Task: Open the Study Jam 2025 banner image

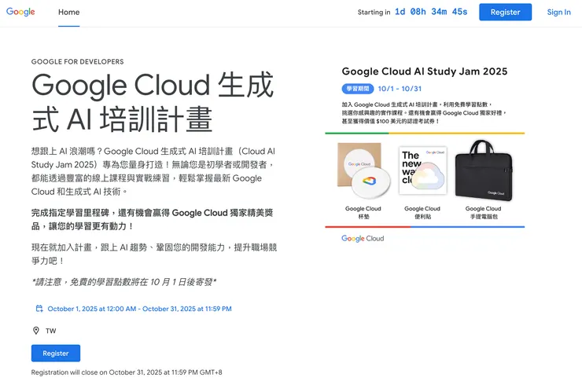Action: (x=425, y=154)
